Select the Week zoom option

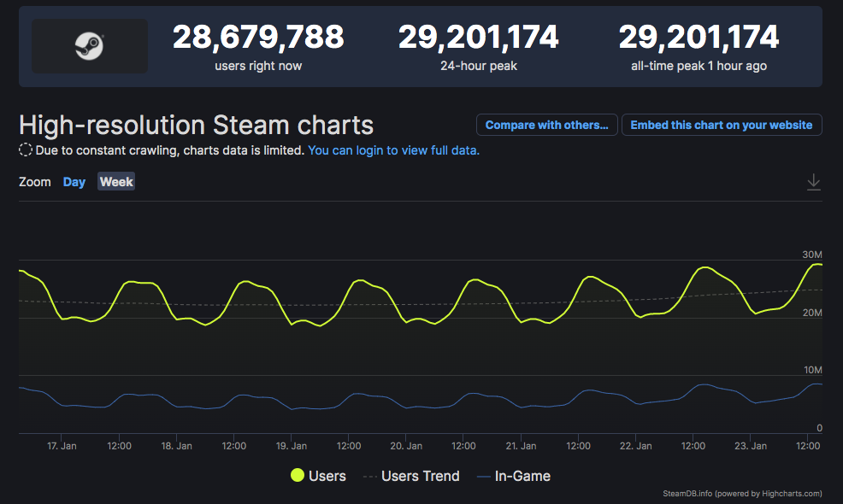(x=116, y=182)
